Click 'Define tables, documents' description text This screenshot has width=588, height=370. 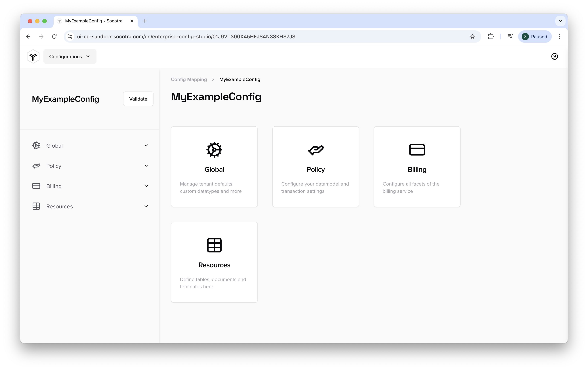click(x=213, y=283)
